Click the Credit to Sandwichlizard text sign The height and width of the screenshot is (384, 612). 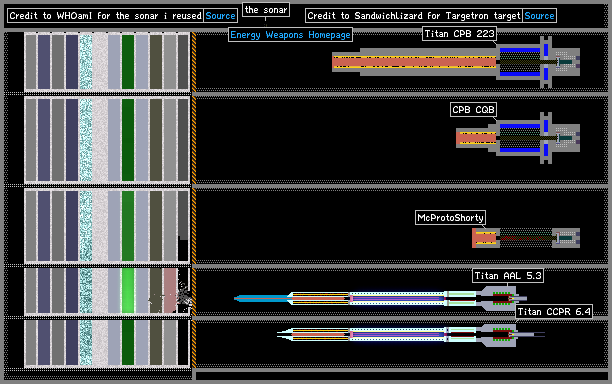(x=414, y=16)
